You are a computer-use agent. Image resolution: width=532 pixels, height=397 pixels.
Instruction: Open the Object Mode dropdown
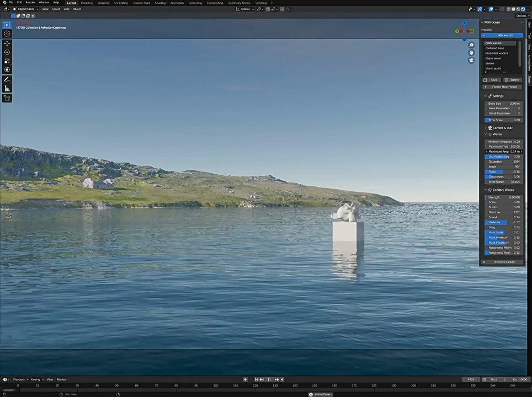click(25, 9)
